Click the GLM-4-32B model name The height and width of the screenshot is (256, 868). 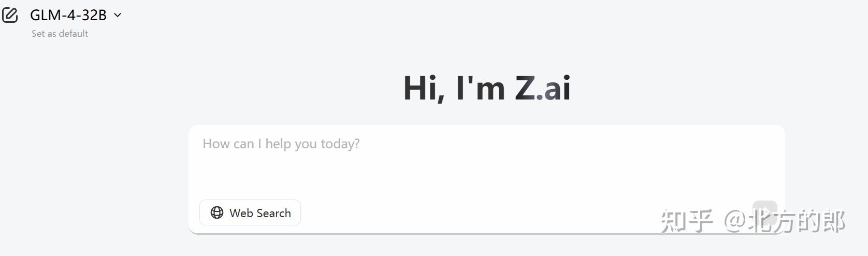pos(68,16)
